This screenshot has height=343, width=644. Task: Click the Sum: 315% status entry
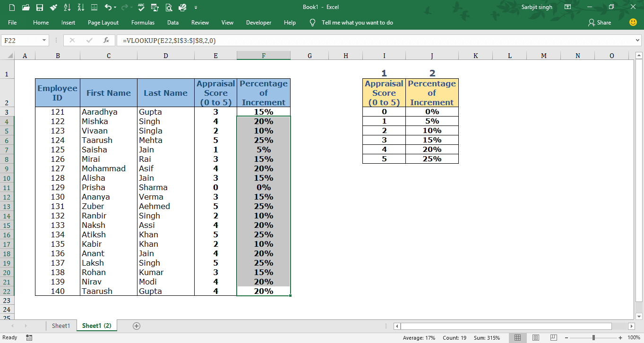point(487,337)
